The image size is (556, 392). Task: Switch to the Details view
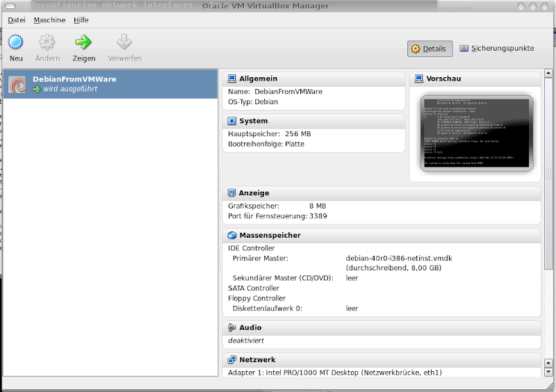point(430,49)
